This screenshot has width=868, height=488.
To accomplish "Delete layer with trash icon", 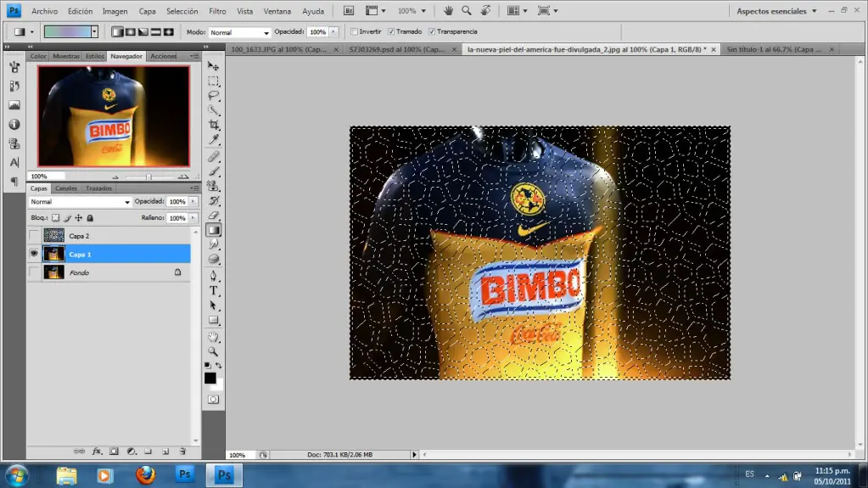I will (182, 452).
